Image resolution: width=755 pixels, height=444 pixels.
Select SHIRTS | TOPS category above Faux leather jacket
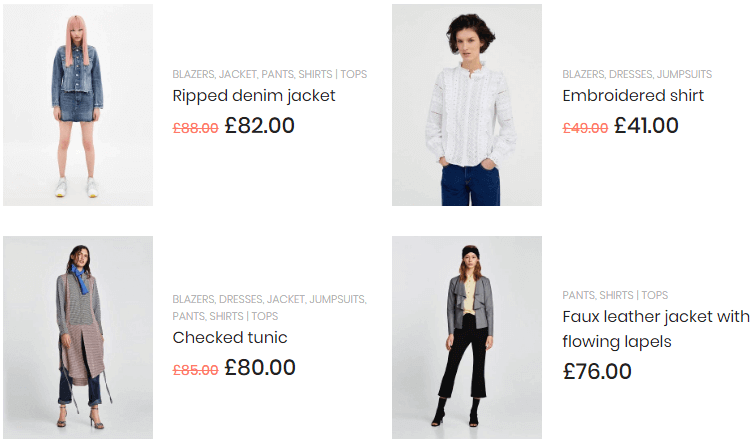(x=634, y=295)
